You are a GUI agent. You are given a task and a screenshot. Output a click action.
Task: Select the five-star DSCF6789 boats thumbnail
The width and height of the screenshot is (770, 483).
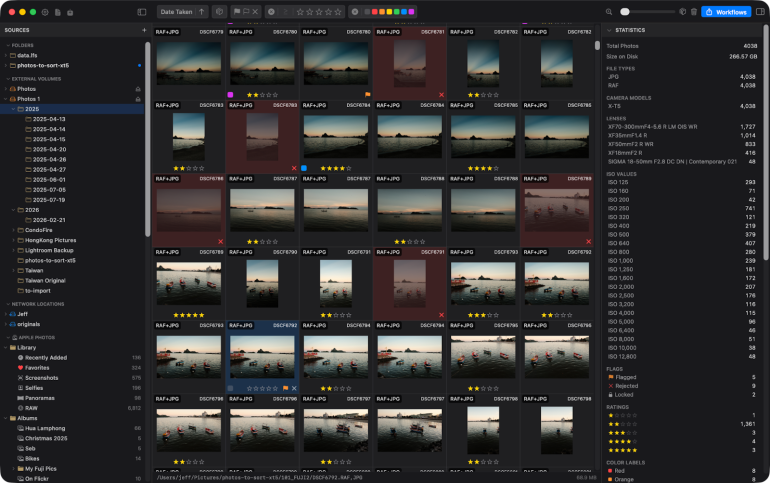click(189, 283)
